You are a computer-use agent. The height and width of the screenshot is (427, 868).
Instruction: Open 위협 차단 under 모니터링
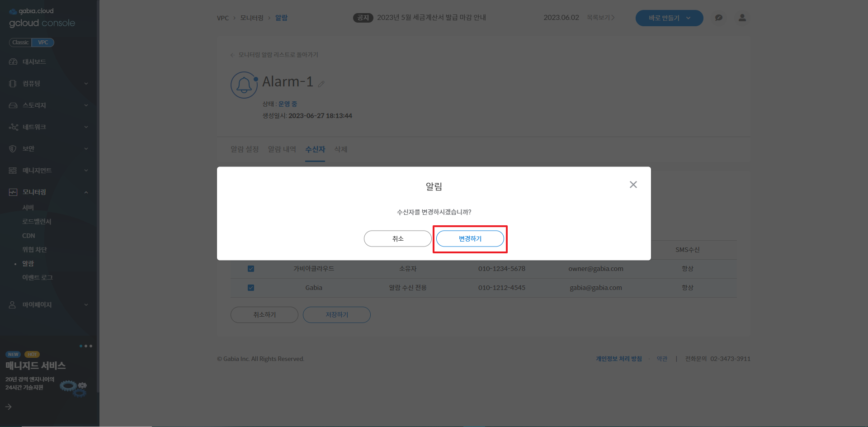(34, 250)
